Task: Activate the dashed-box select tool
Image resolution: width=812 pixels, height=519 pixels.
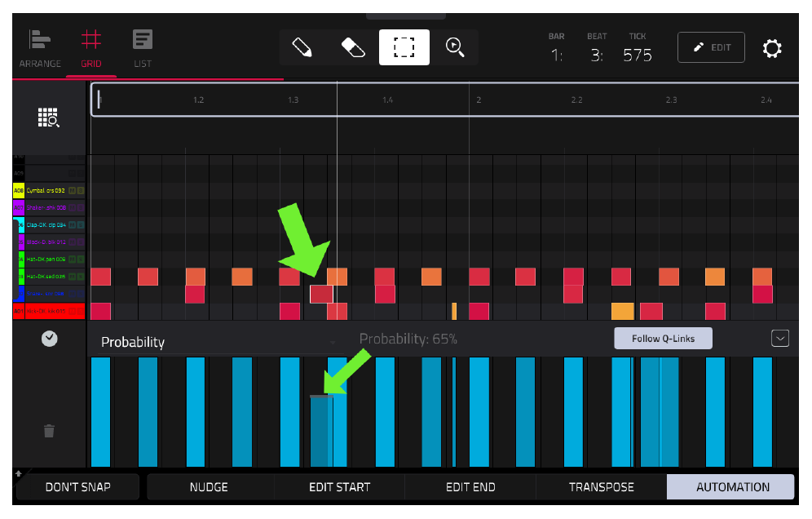Action: (404, 47)
